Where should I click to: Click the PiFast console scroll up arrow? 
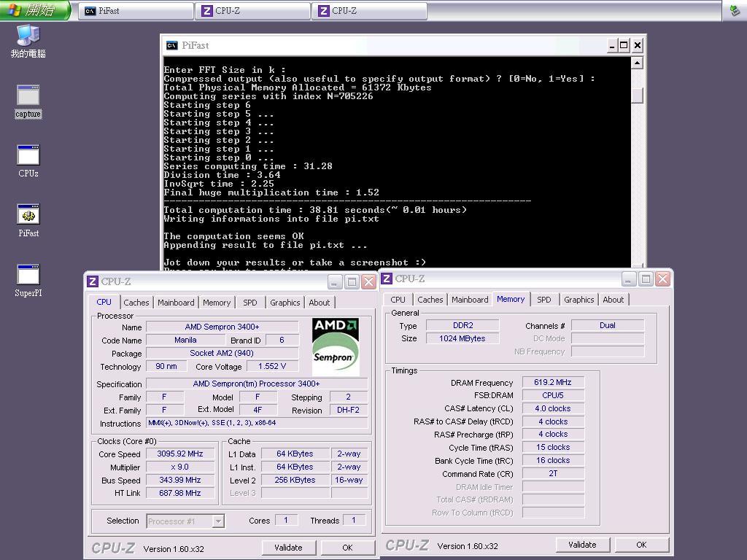click(x=637, y=63)
